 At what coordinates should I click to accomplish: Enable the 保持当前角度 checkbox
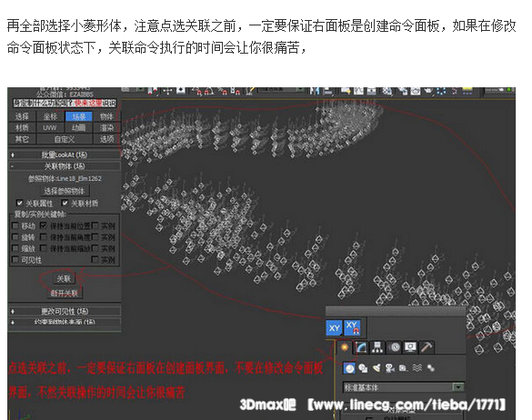[43, 236]
